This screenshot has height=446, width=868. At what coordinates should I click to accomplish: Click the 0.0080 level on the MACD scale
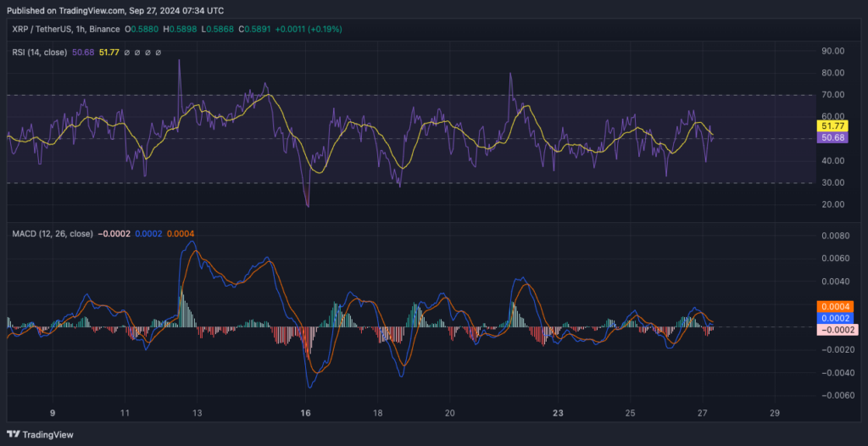coord(834,236)
